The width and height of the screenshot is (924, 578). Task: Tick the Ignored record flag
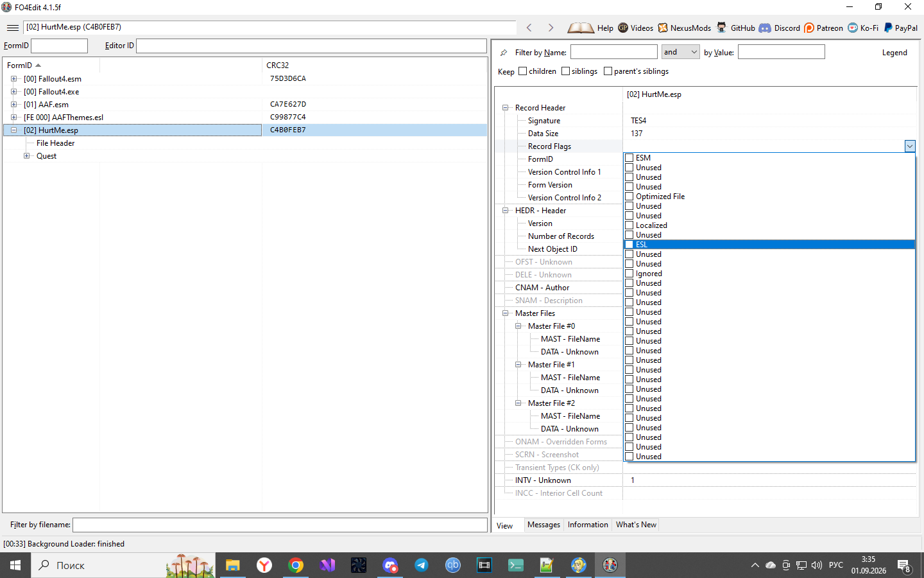click(x=629, y=274)
